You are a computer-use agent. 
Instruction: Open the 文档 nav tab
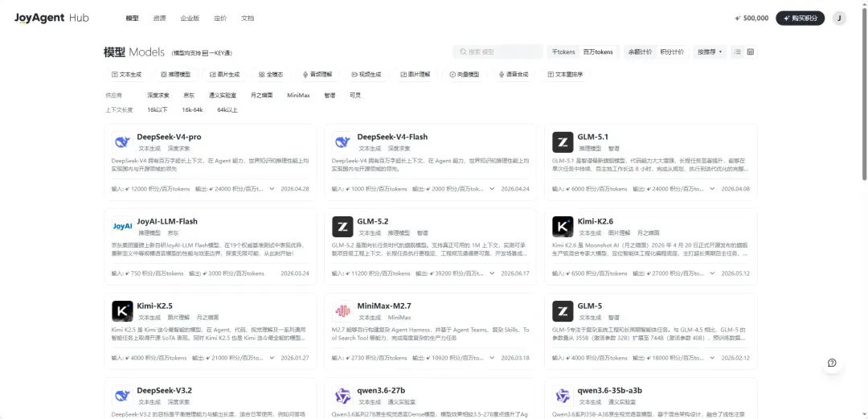click(x=248, y=18)
